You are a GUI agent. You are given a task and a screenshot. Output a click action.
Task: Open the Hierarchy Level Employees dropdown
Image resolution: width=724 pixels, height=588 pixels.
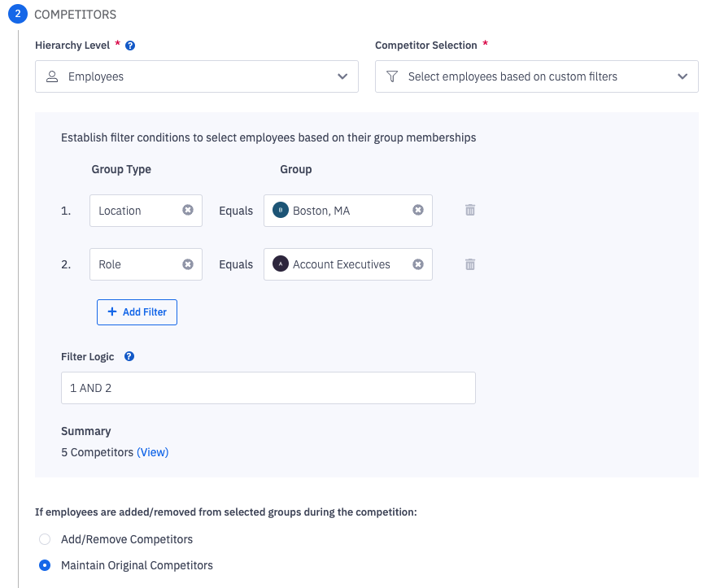pos(196,76)
